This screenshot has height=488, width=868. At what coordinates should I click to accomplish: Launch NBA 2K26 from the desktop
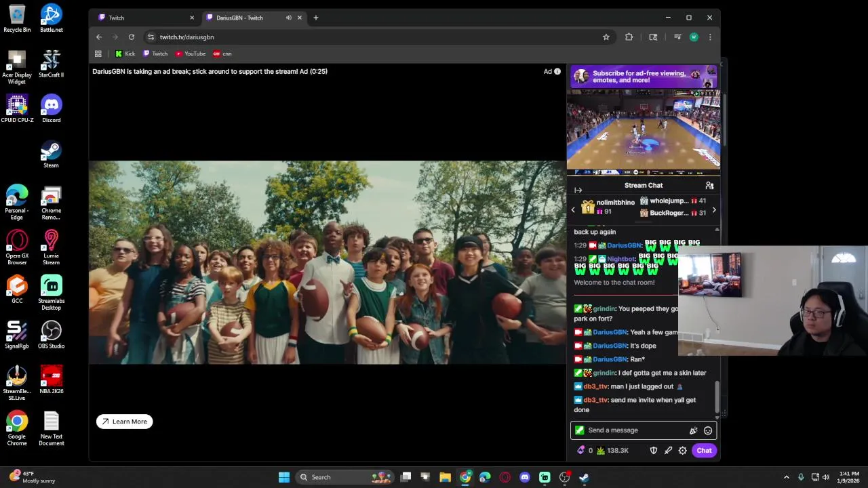51,380
